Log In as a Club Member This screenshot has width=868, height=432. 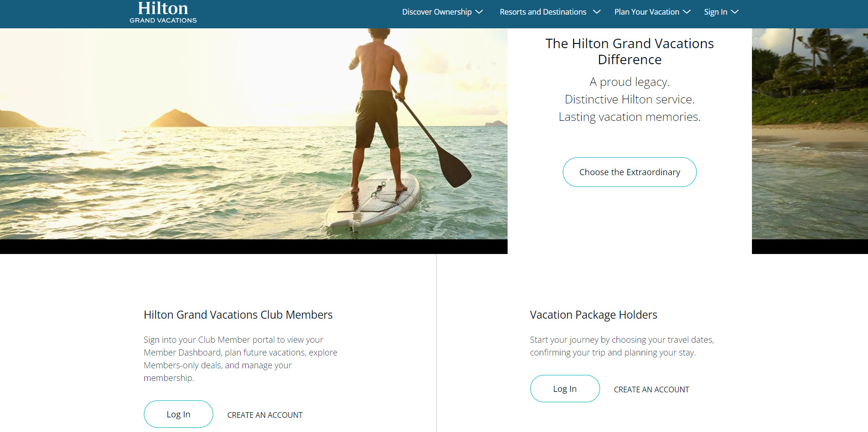178,414
